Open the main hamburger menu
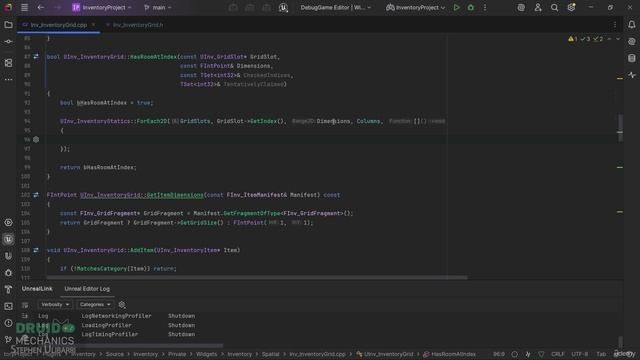640x360 pixels. 24,7
